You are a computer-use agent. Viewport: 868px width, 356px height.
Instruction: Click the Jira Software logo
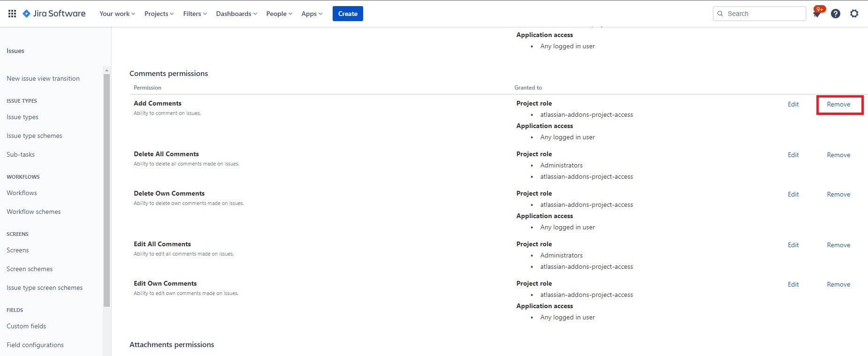[x=54, y=14]
